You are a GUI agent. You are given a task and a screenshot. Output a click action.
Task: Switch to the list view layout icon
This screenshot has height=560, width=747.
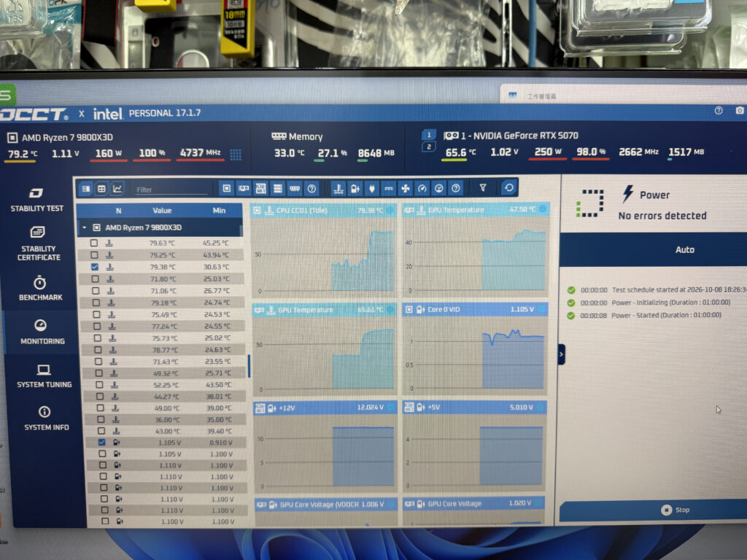(x=86, y=189)
